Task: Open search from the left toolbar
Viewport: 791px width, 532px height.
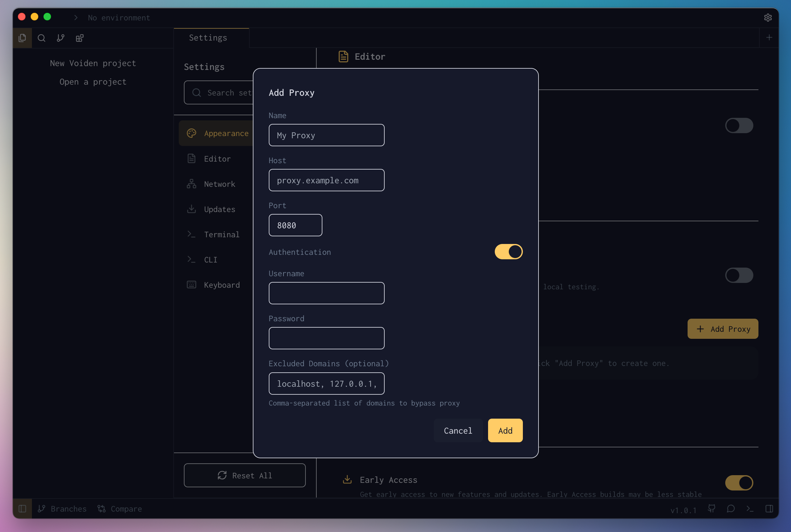Action: (x=41, y=38)
